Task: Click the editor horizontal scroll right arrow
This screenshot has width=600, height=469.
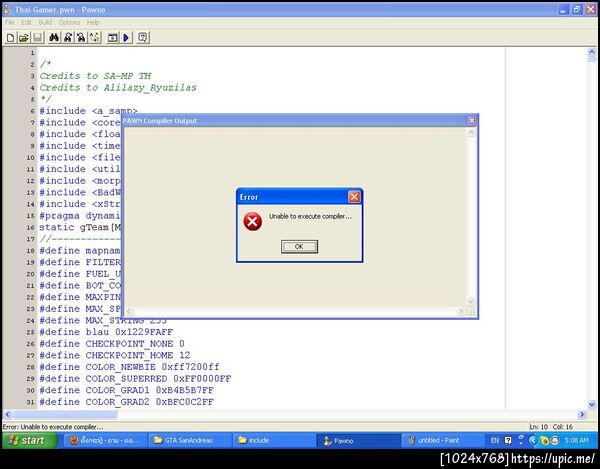Action: pos(582,414)
